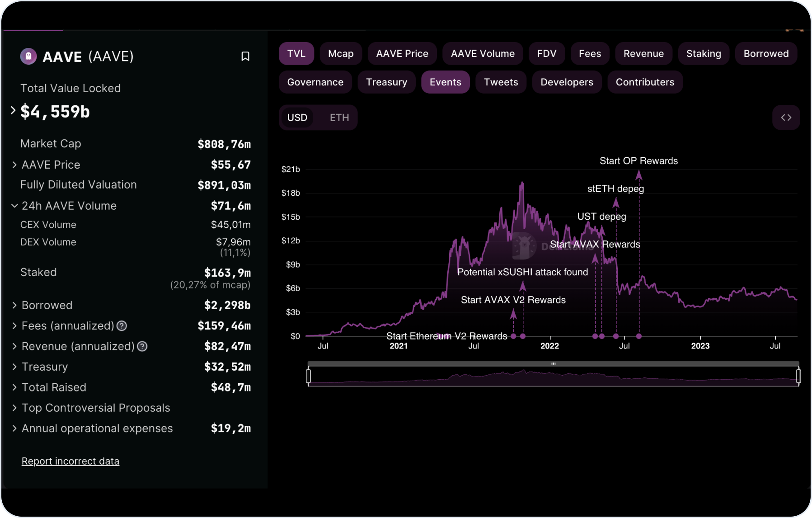
Task: Toggle the Events overlay off
Action: point(446,82)
